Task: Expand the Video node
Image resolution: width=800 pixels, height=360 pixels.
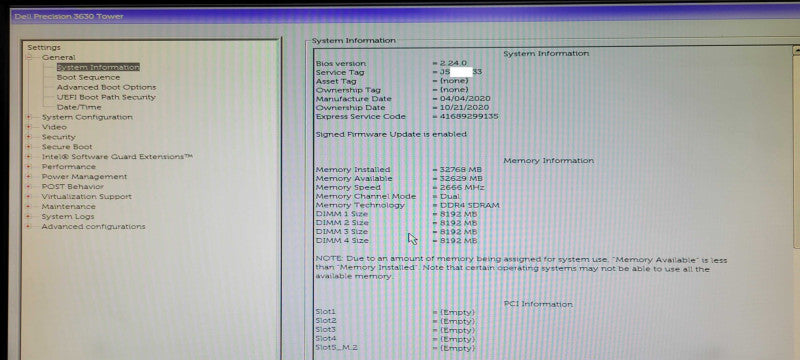Action: click(29, 127)
